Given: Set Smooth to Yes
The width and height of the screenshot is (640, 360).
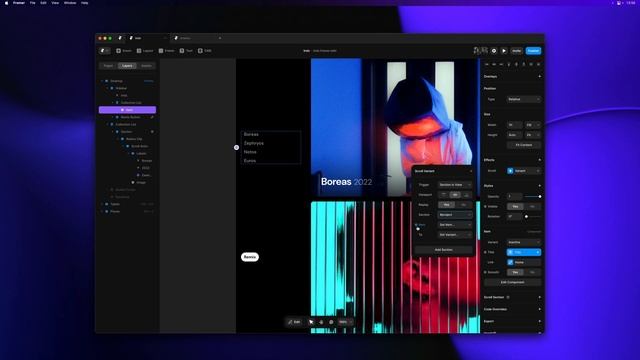Looking at the screenshot, I should click(x=515, y=272).
